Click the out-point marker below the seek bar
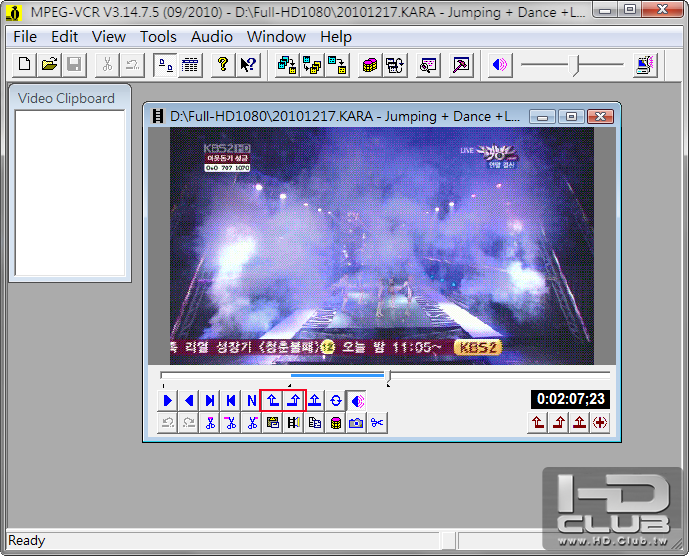Viewport: 689px width, 556px height. click(x=388, y=385)
